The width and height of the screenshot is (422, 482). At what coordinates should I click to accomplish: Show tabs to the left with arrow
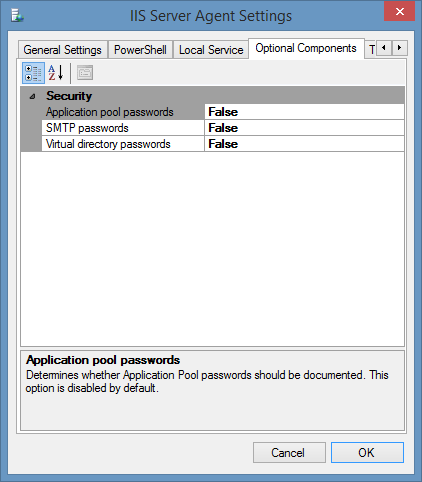coord(384,48)
